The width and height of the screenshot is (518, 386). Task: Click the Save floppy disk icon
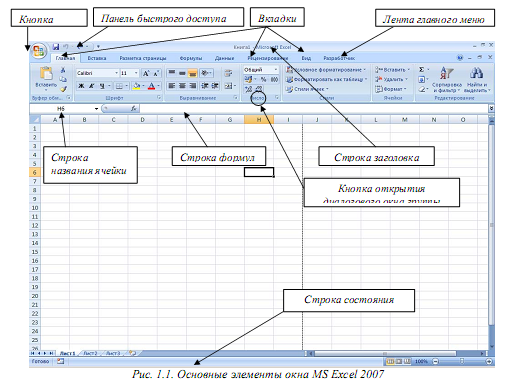(56, 47)
